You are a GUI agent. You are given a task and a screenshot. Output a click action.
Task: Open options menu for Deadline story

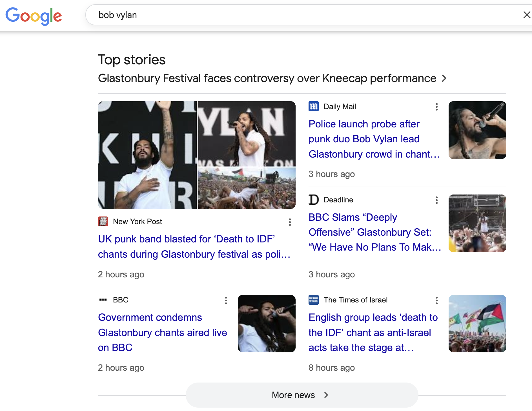436,200
